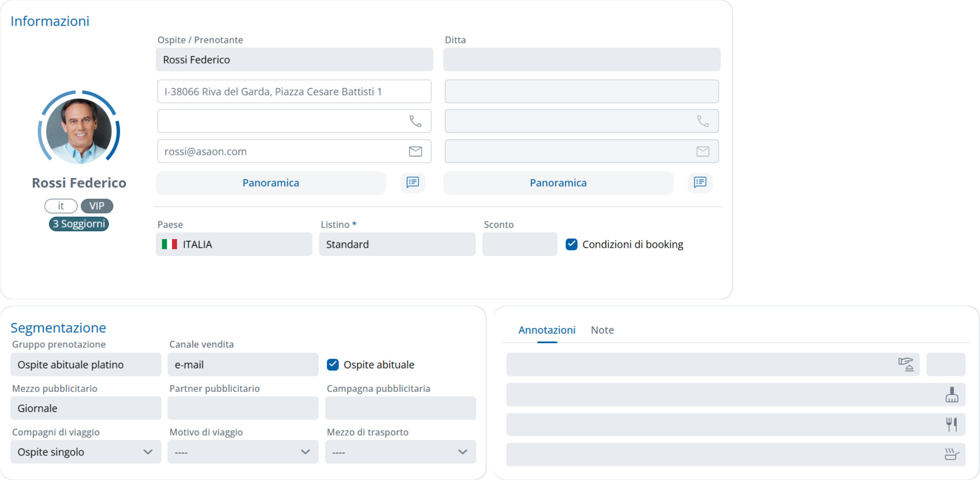980x480 pixels.
Task: Switch to the Note tab
Action: point(602,330)
